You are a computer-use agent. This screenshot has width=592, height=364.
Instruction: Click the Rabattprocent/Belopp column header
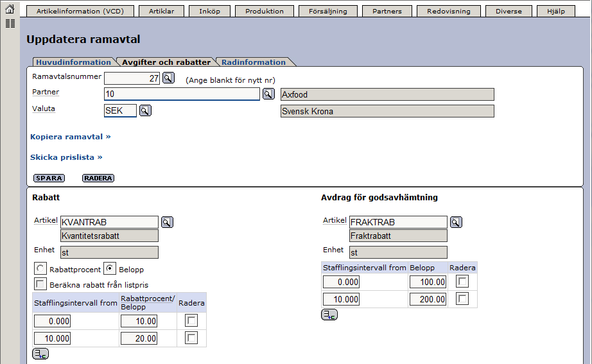[148, 302]
